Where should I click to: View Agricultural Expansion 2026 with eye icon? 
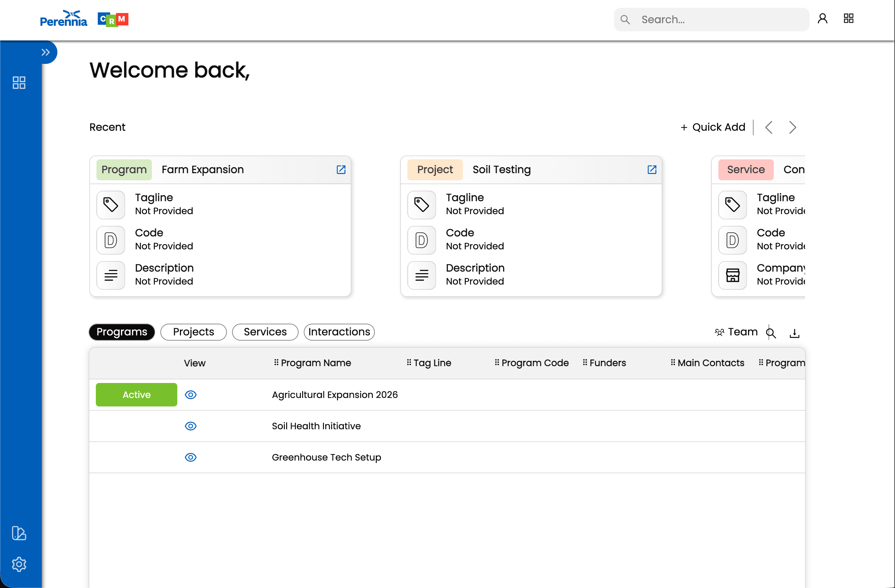(191, 395)
